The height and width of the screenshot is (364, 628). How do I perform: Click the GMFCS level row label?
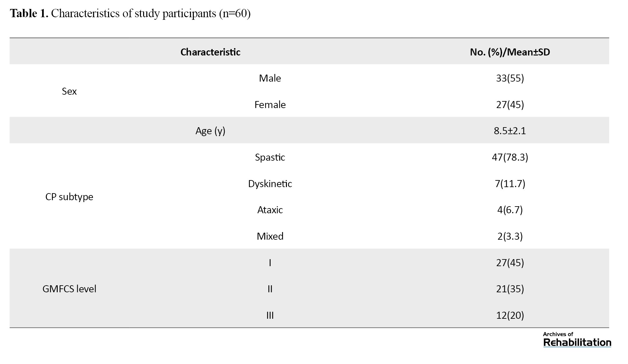(x=69, y=289)
